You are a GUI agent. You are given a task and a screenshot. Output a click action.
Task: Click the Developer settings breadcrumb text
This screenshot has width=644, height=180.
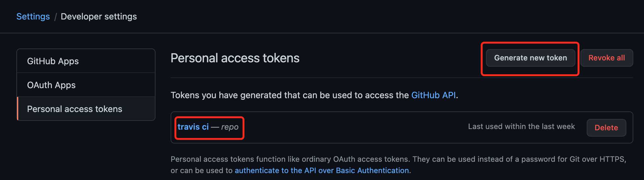99,16
